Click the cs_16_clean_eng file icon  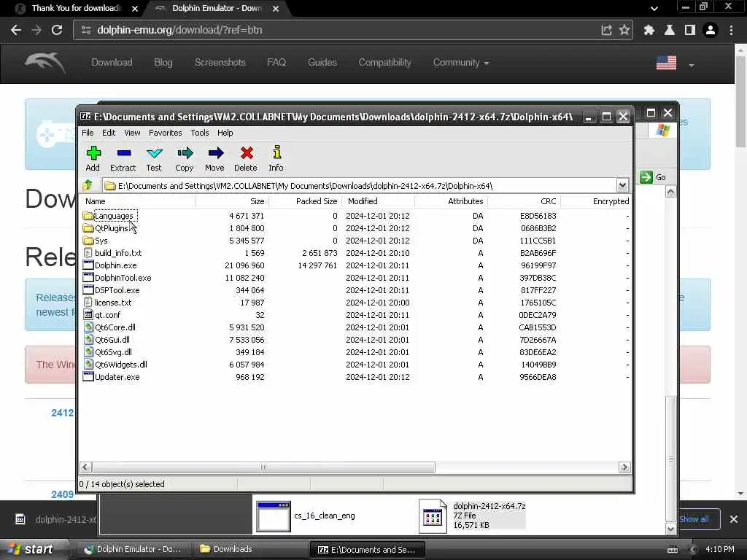(x=273, y=516)
